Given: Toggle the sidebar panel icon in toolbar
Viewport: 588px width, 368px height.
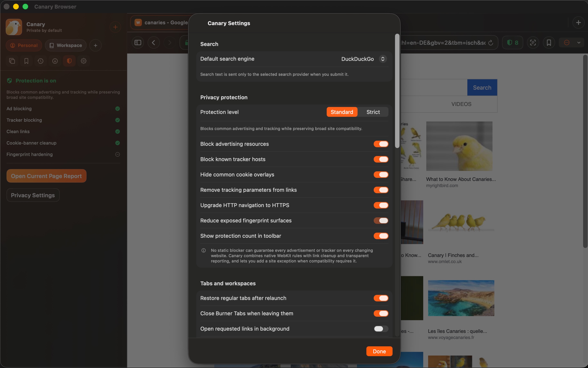Looking at the screenshot, I should pos(138,43).
